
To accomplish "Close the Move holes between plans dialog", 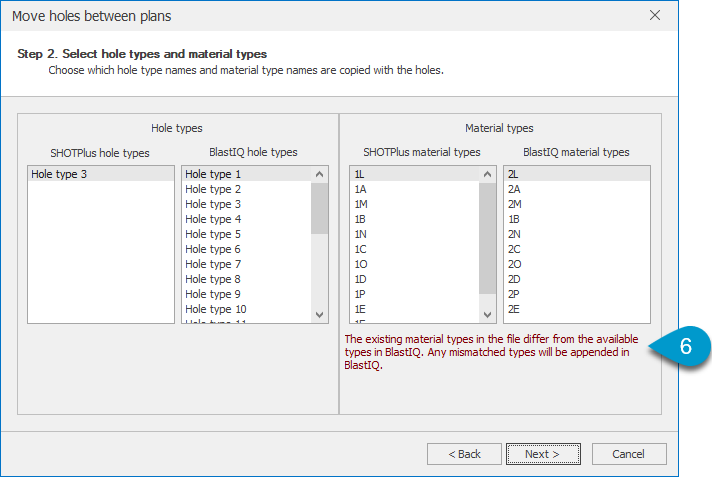I will tap(655, 15).
